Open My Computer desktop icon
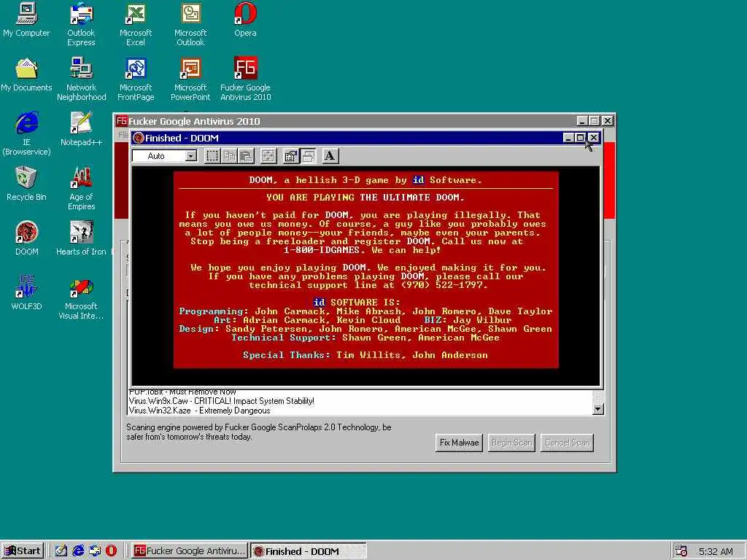 [26, 20]
